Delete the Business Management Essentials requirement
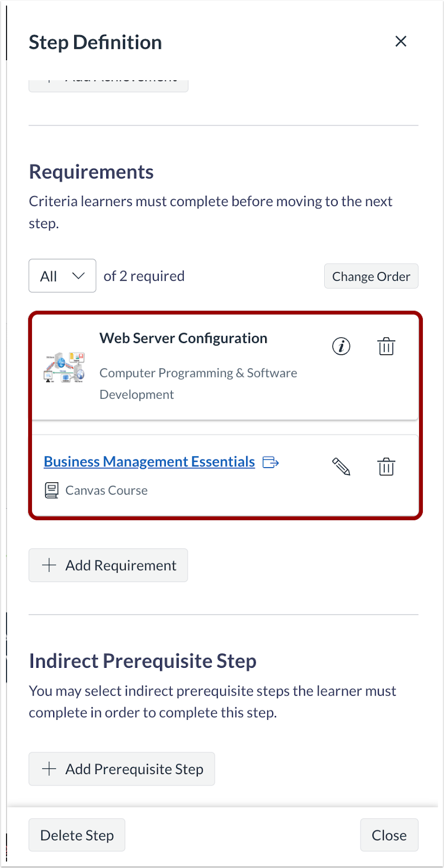Viewport: 444px width, 868px height. point(386,467)
